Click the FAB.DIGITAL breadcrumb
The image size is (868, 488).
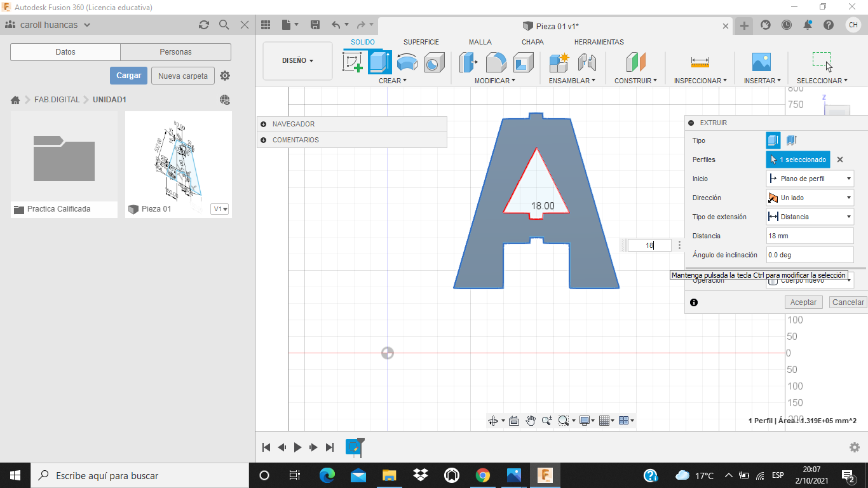(x=57, y=100)
